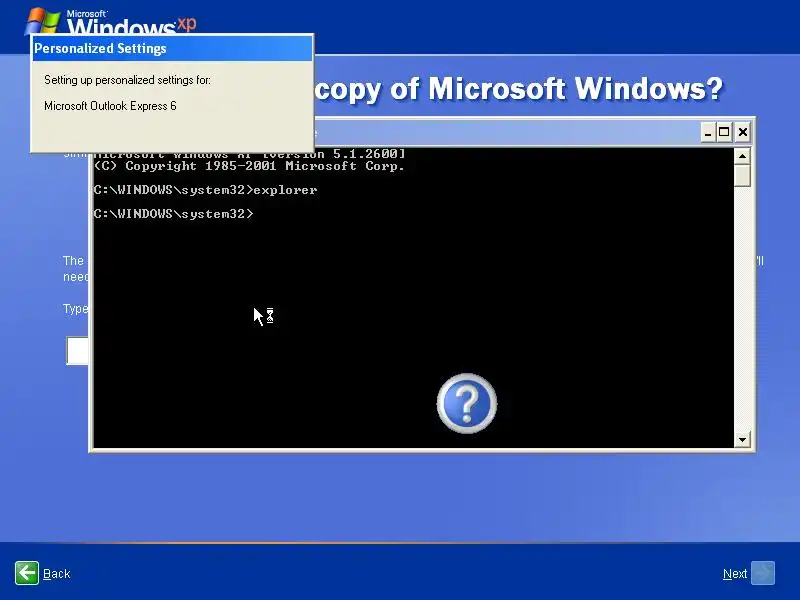
Task: Click the console scrollbar up arrow
Action: 742,156
